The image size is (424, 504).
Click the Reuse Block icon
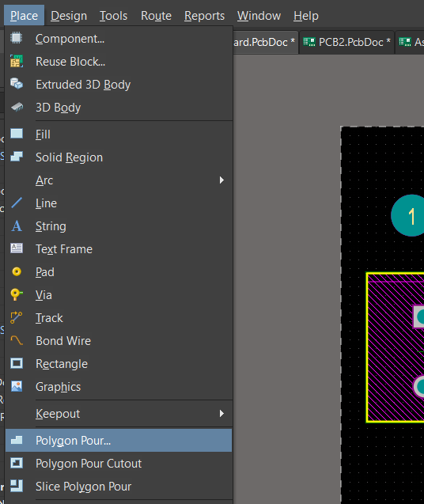(17, 61)
